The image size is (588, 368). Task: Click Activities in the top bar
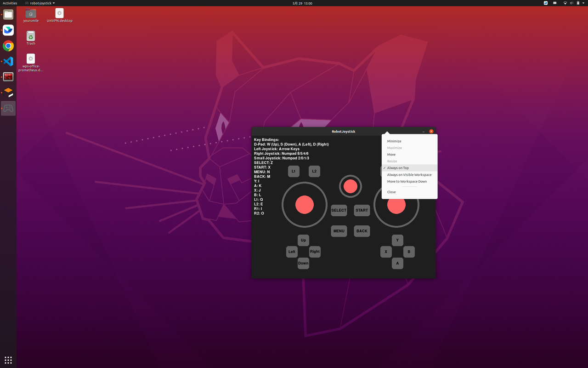point(10,3)
